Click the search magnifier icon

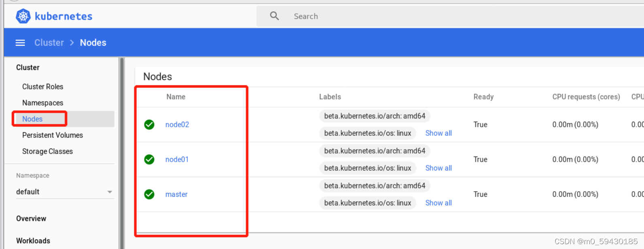point(274,16)
